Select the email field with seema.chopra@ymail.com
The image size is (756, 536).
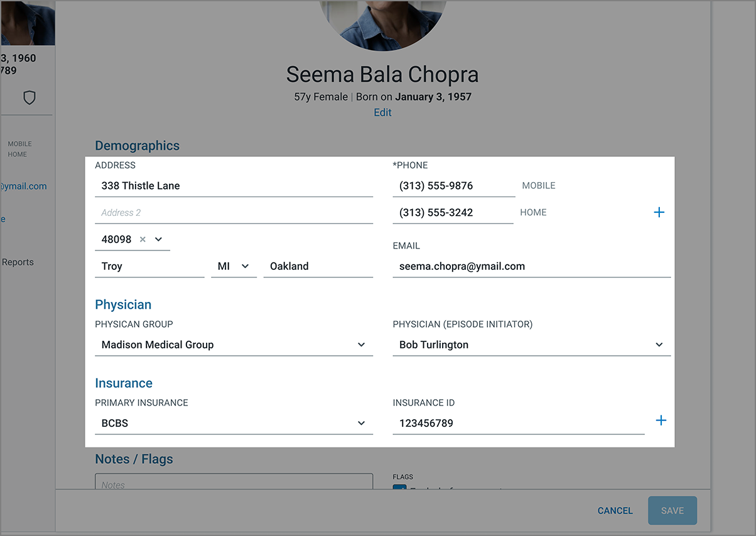pos(531,266)
